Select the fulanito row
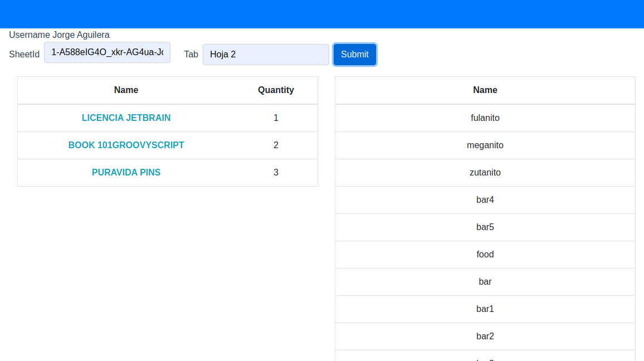The height and width of the screenshot is (361, 644). click(x=485, y=118)
